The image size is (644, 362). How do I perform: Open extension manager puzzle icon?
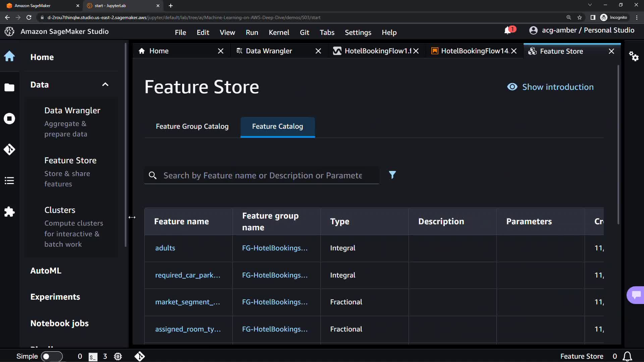pos(9,212)
